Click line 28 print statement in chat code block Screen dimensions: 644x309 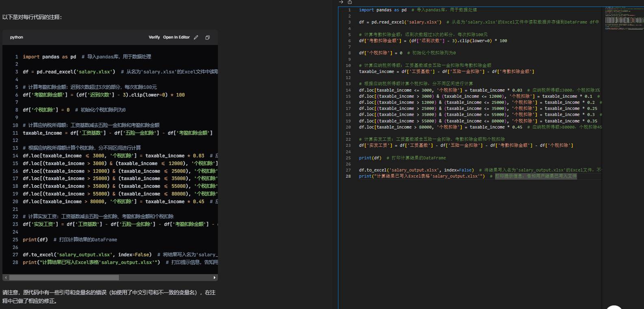tap(120, 262)
